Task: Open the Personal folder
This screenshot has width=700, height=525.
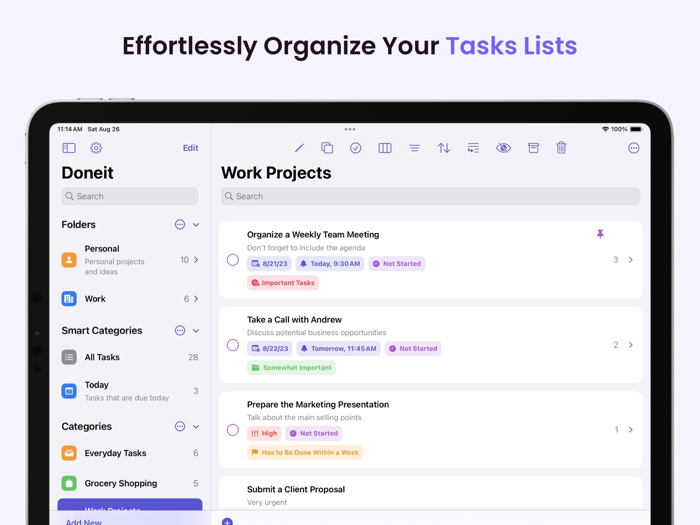Action: point(130,260)
